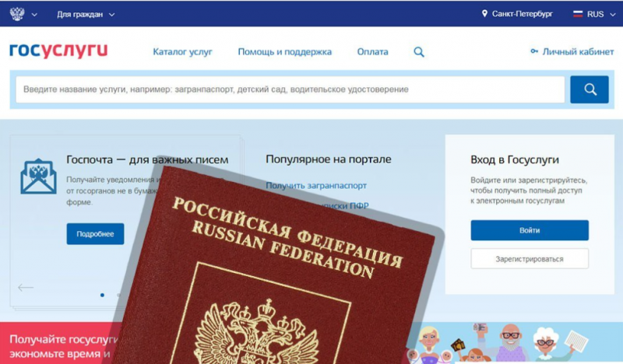Click the blue search button with magnifier

(590, 89)
